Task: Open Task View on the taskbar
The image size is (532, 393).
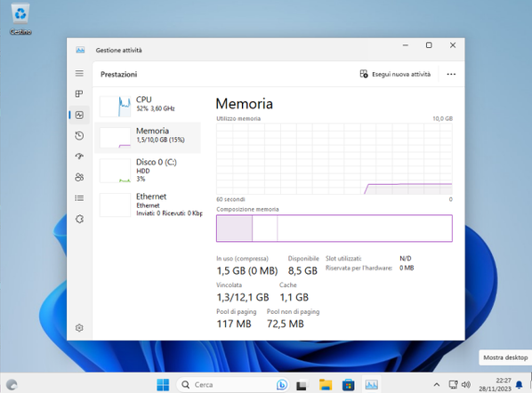Action: pos(302,384)
